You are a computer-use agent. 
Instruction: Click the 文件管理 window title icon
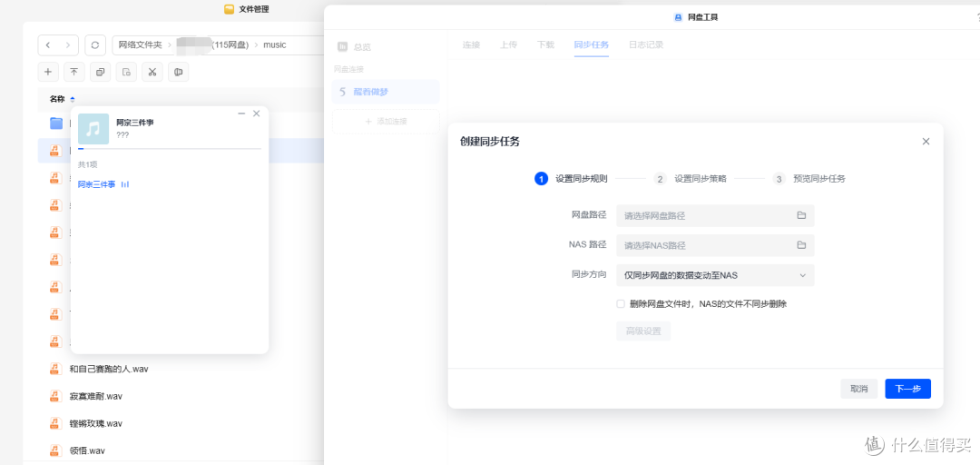[229, 9]
